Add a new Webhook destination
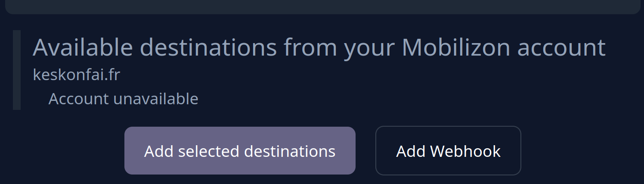This screenshot has height=184, width=644. coord(448,150)
